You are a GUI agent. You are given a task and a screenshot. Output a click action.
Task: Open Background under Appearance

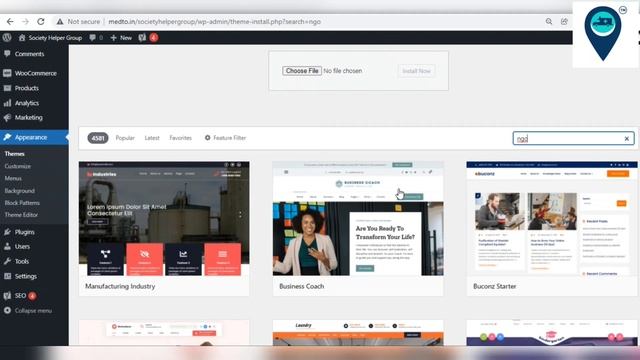[x=20, y=191]
